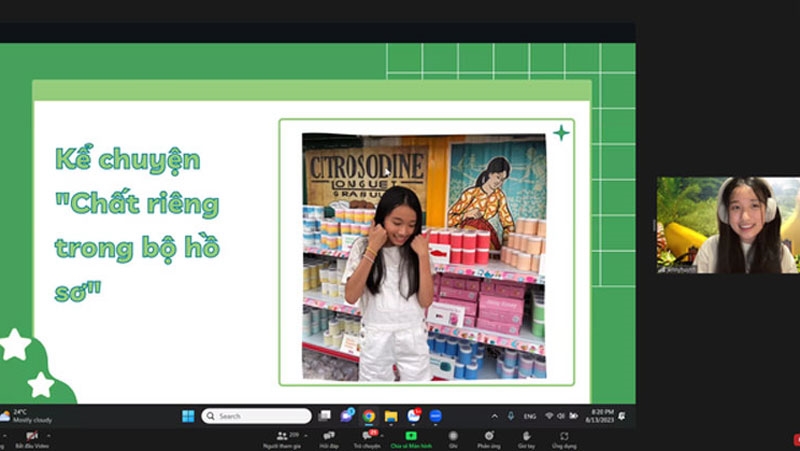Screen dimensions: 800x451
Task: Expand the arrow beside Trò chuyện
Action: pos(382,436)
